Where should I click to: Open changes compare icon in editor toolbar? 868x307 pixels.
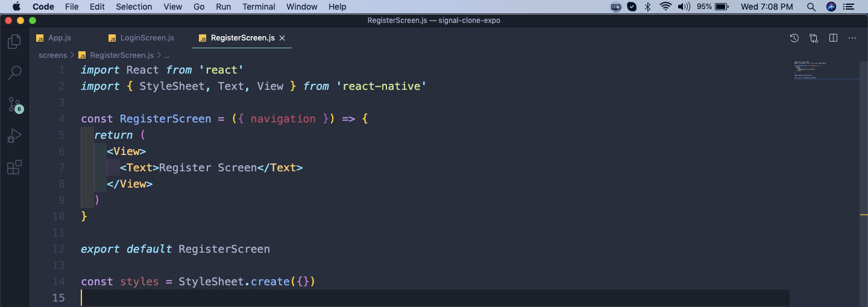[x=814, y=38]
